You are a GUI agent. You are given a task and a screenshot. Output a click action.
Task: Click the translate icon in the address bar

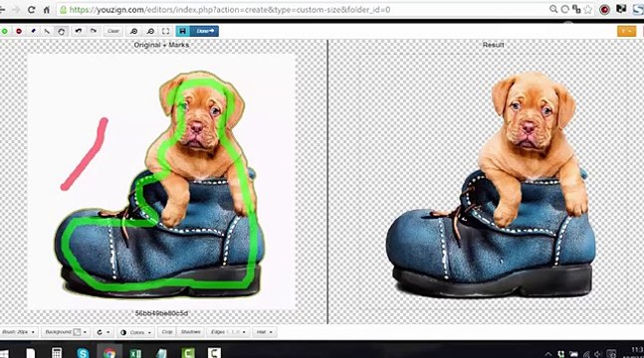[x=576, y=9]
